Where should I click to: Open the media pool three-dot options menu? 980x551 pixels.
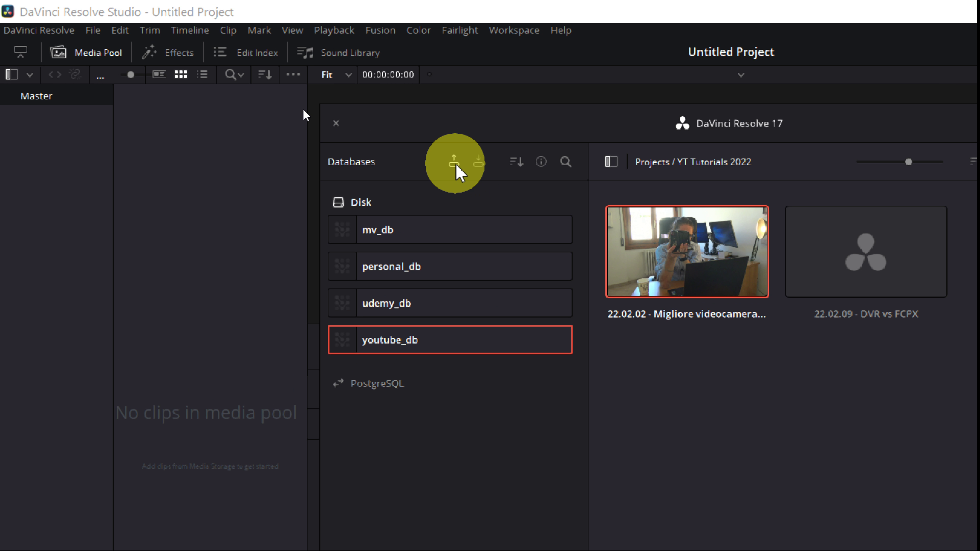[293, 74]
